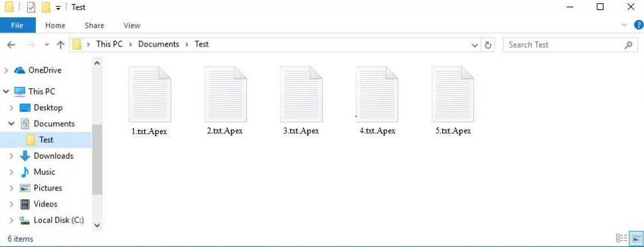Select Local Disk (C:) in the tree

coord(58,220)
